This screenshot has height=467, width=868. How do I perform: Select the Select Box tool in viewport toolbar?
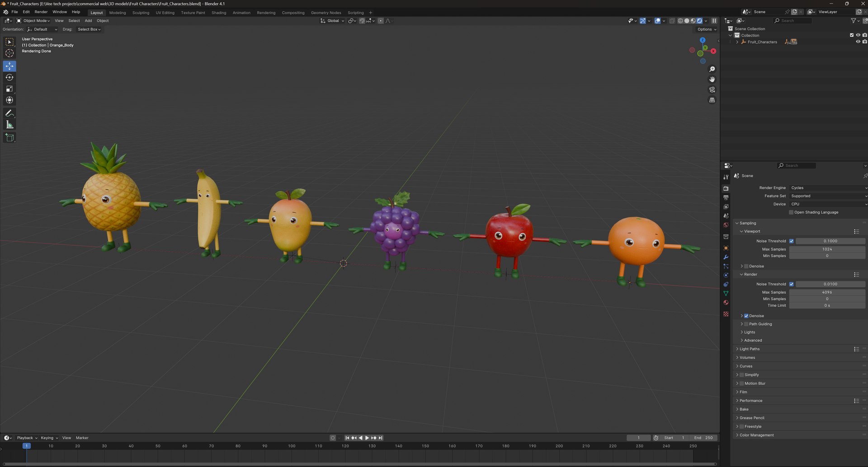(x=9, y=42)
